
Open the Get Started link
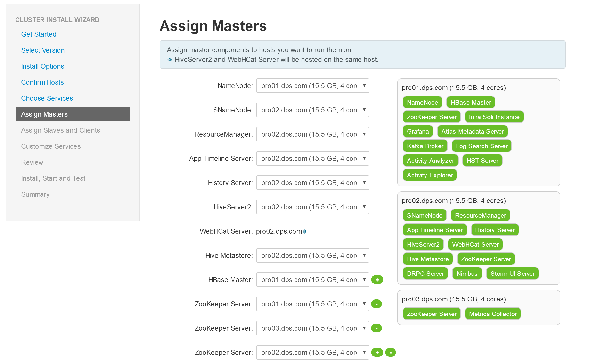click(x=39, y=34)
